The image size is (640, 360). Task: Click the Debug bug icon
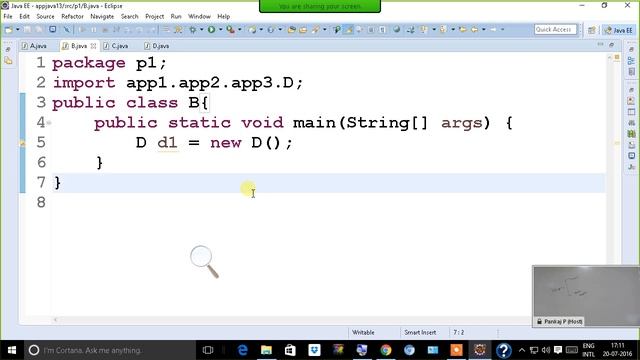tap(192, 29)
